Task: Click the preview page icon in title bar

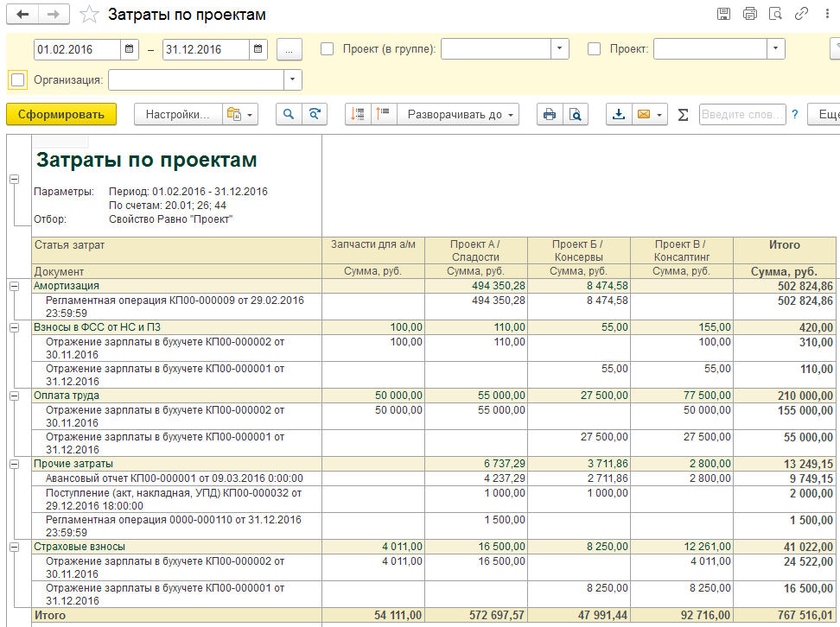Action: (775, 14)
